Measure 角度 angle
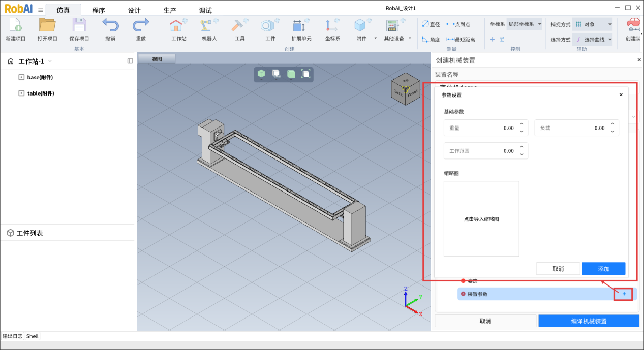This screenshot has height=350, width=644. (431, 39)
